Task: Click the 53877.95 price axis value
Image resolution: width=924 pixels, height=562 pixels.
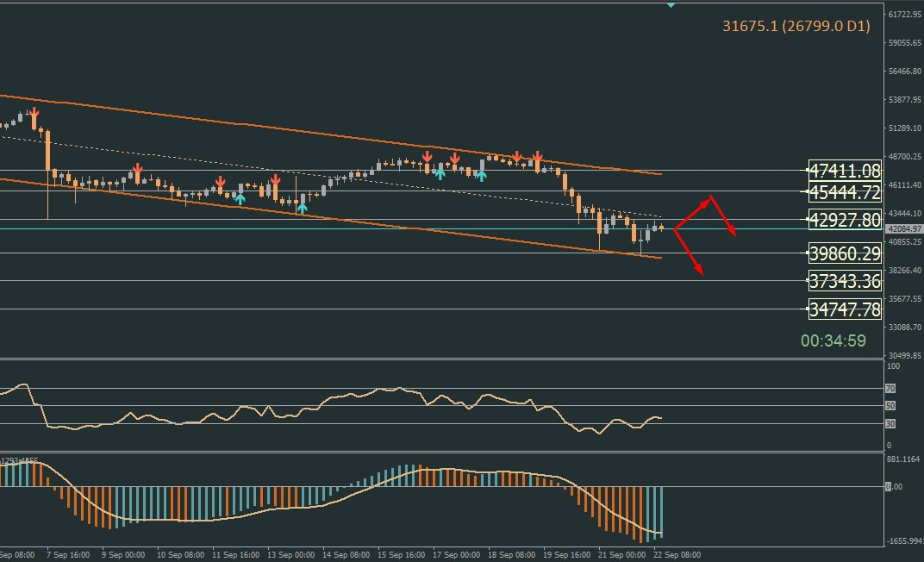Action: (x=904, y=100)
